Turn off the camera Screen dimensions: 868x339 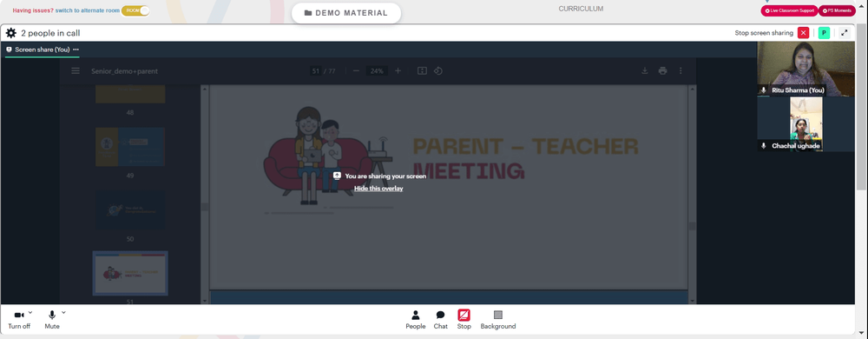pos(19,320)
